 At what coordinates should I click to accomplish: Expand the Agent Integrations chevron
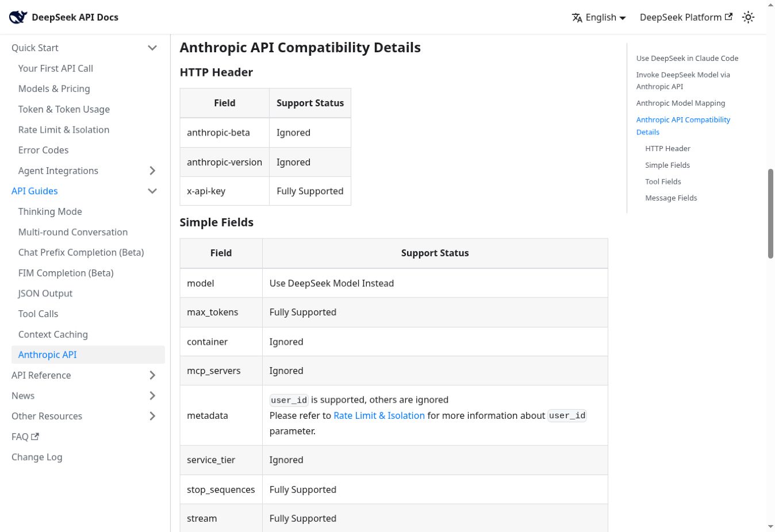tap(152, 171)
